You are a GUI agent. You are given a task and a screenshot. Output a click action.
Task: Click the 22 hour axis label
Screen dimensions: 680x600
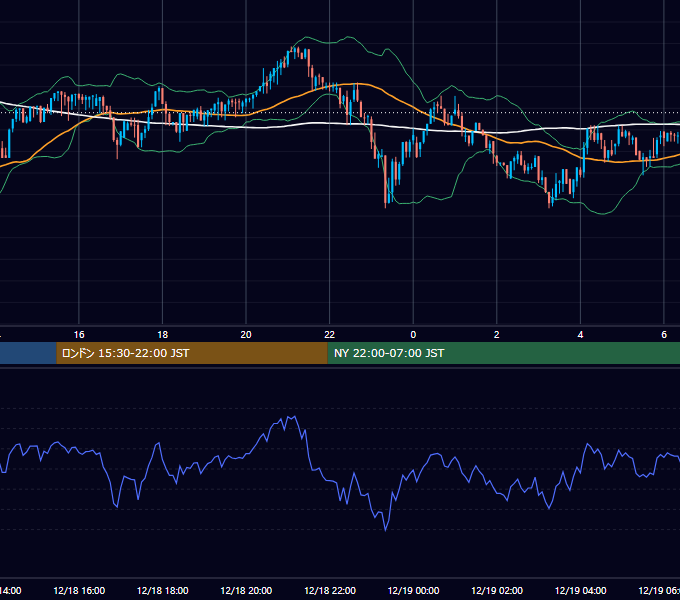coord(330,335)
